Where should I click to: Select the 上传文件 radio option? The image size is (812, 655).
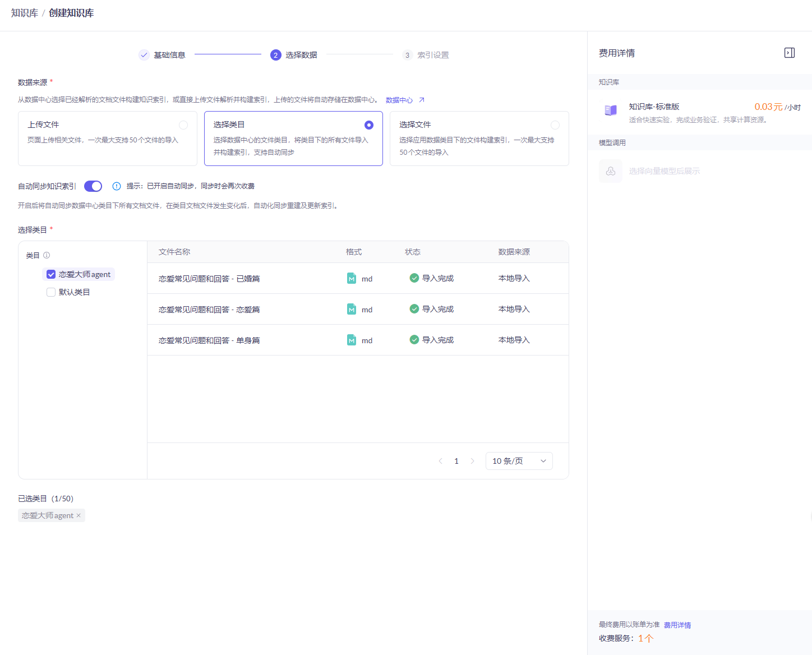183,125
